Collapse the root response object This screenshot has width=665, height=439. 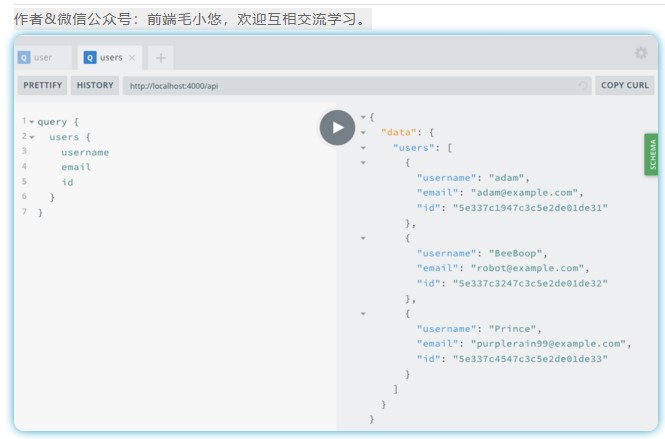click(x=363, y=117)
